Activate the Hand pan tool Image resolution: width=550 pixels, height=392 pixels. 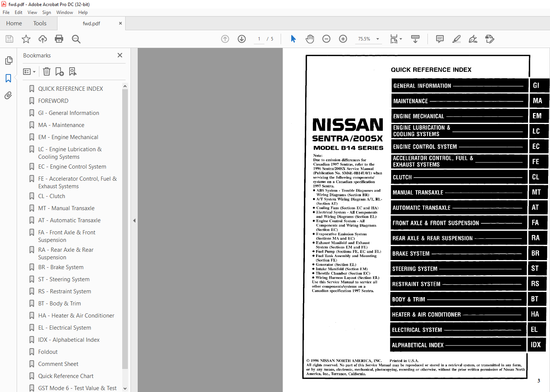pos(310,39)
